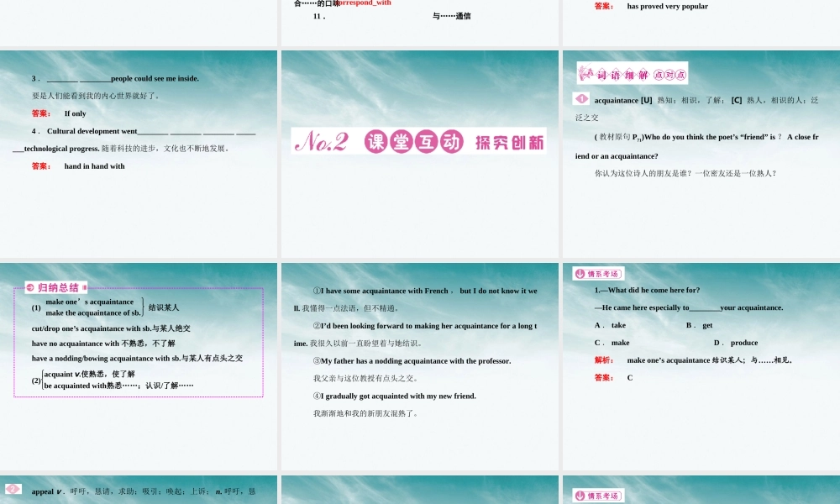Click the red 'correspond_with' answer text

(365, 3)
